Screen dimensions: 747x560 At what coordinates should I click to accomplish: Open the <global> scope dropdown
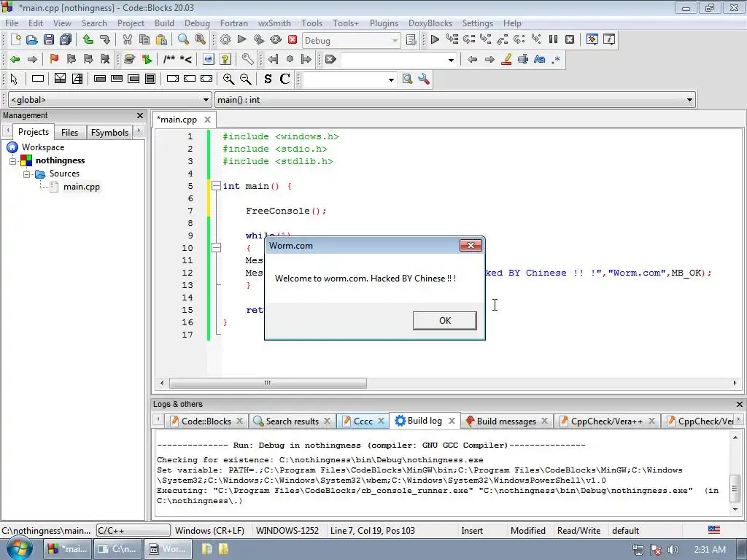(x=109, y=99)
